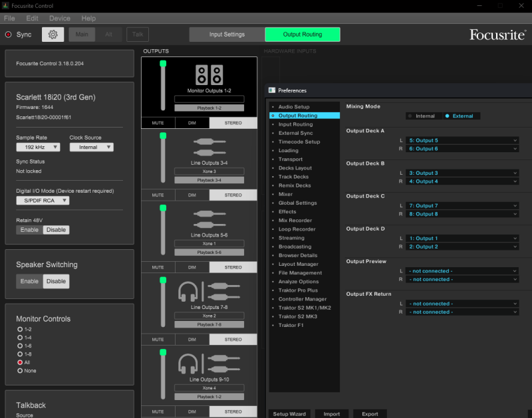Click the Talk button
This screenshot has height=418, width=532.
click(138, 35)
